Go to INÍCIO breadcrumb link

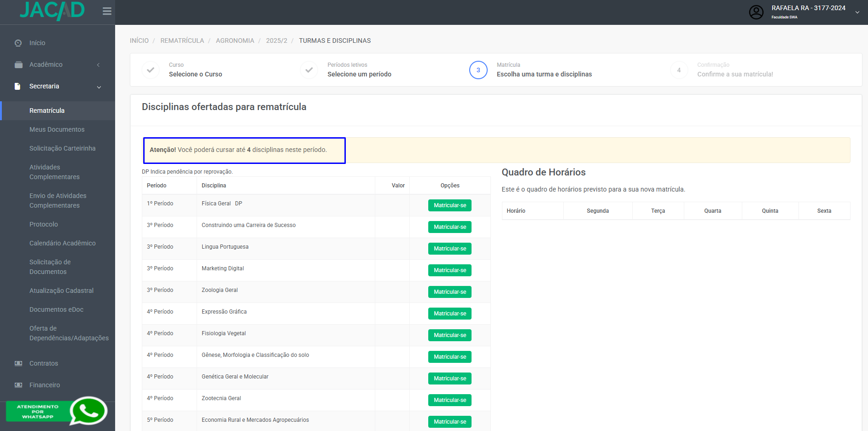click(x=139, y=41)
